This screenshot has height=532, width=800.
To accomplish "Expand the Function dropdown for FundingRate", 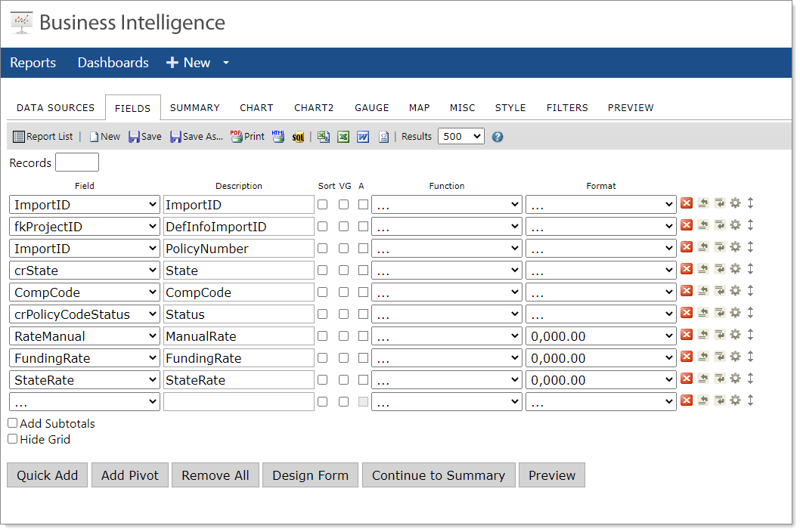I will [447, 358].
